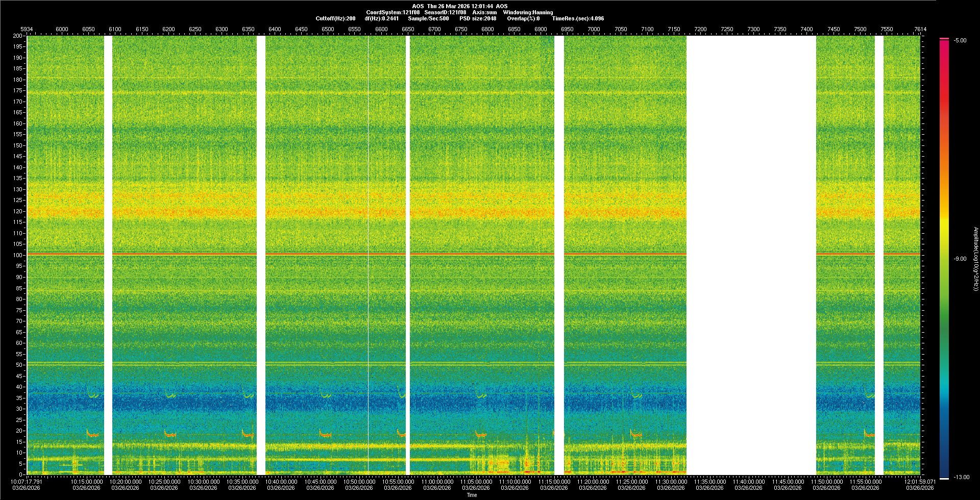Screen dimensions: 980x500
Task: Click the 12:01:59.071 end time label
Action: 920,482
